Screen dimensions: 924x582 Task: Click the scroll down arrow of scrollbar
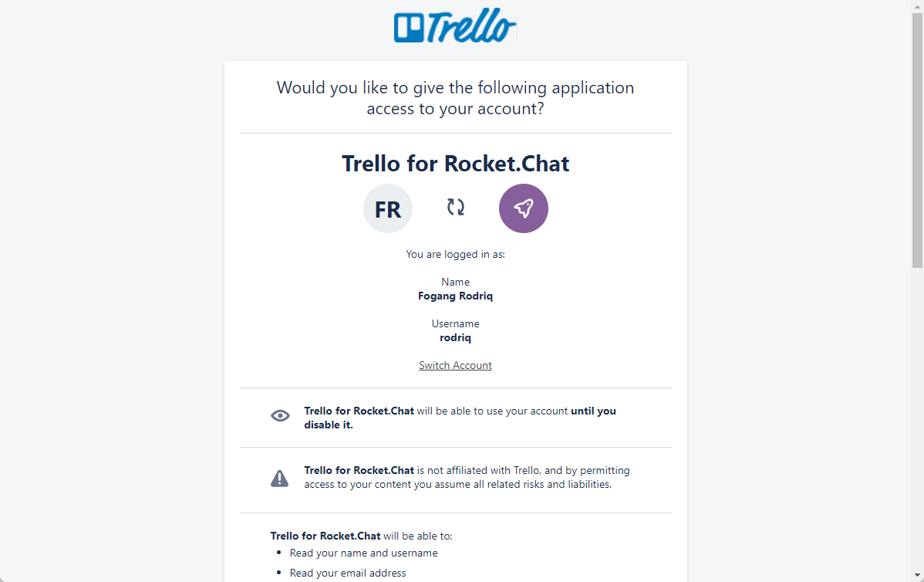tap(918, 575)
